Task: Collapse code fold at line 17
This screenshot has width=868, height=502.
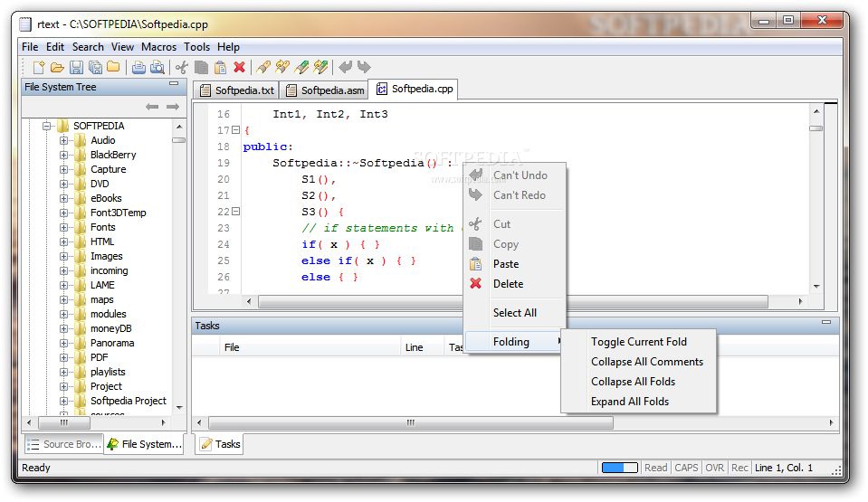Action: (236, 130)
